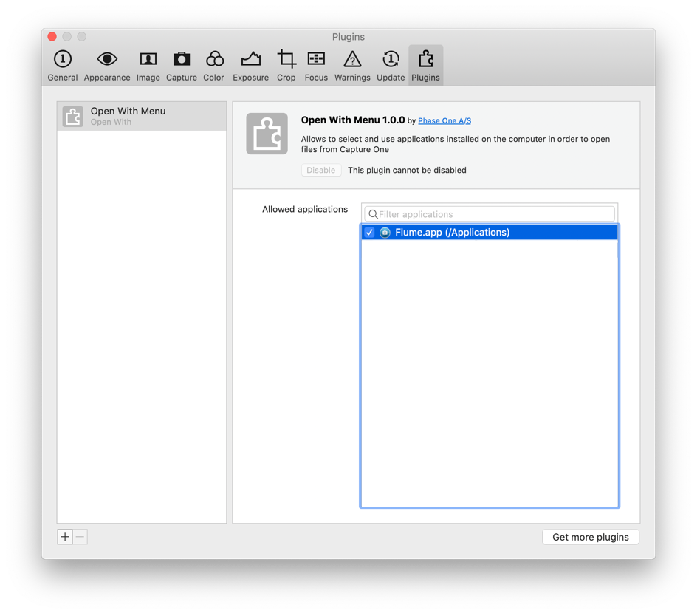
Task: Click 'This plugin cannot be disabled' text
Action: (407, 170)
